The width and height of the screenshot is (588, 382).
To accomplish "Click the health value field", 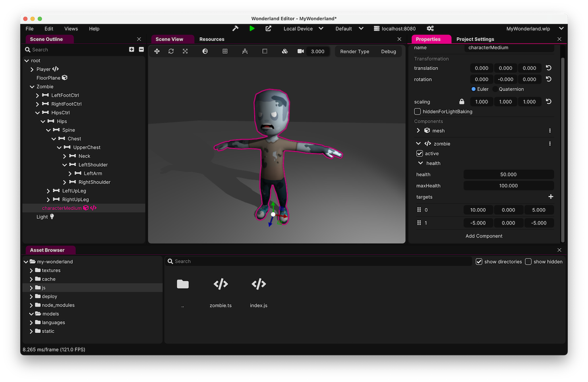I will (x=508, y=175).
